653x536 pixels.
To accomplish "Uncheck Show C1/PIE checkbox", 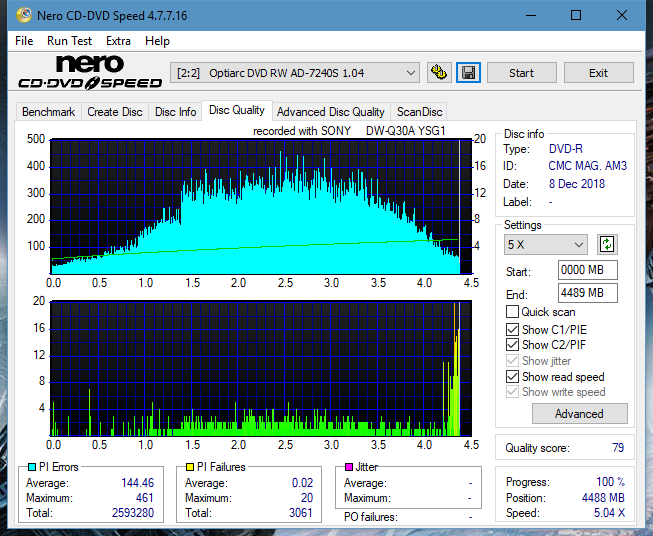I will (512, 329).
